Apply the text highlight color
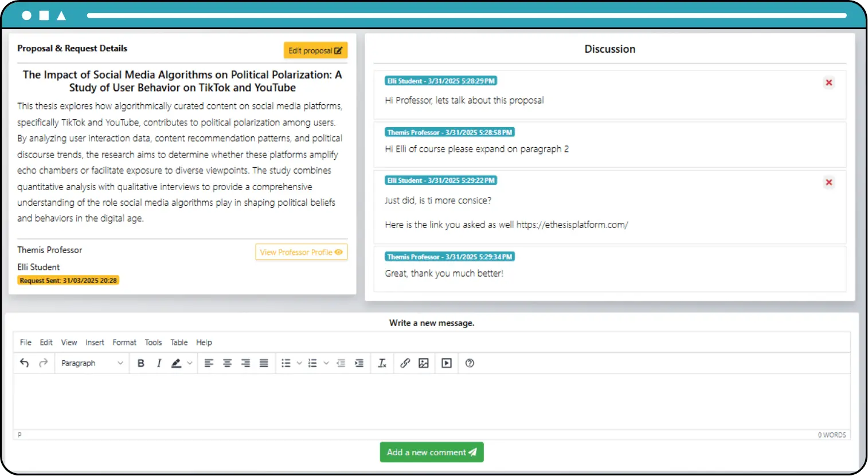 tap(177, 363)
